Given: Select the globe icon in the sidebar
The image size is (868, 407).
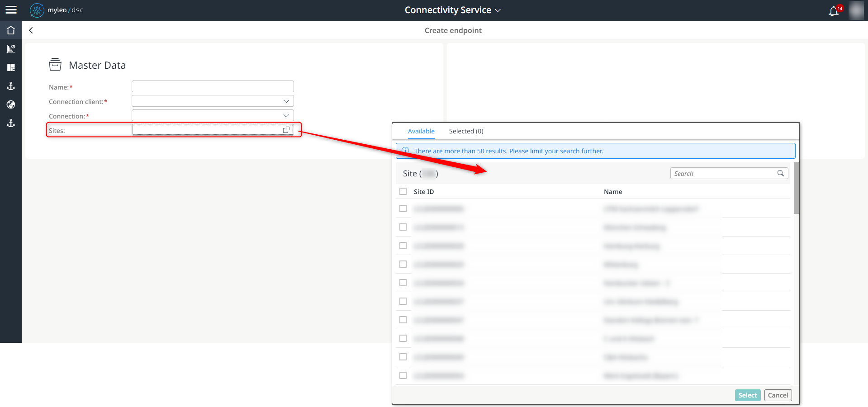Looking at the screenshot, I should click(x=11, y=104).
